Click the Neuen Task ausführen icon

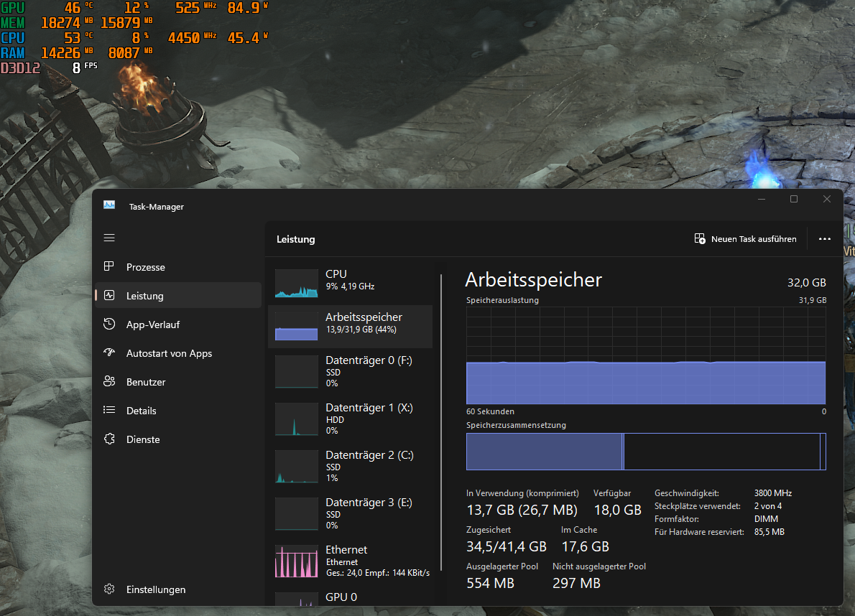(x=700, y=238)
